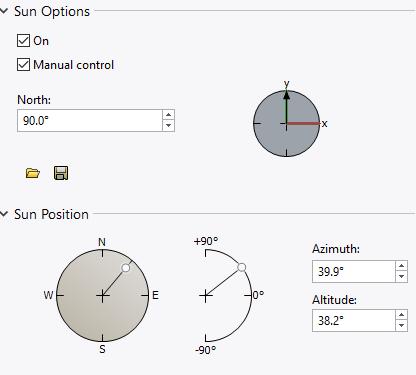
Task: Click the north direction compass dial
Action: (287, 123)
